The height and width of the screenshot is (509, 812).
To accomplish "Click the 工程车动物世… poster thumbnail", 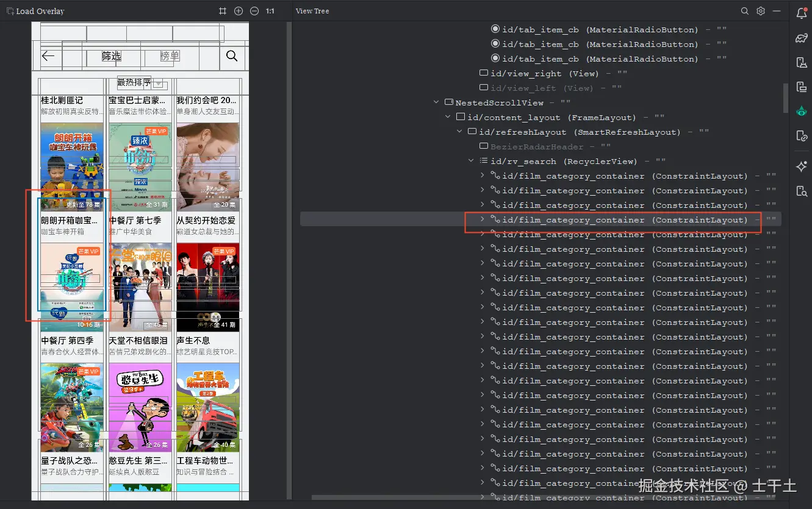I will tap(207, 407).
